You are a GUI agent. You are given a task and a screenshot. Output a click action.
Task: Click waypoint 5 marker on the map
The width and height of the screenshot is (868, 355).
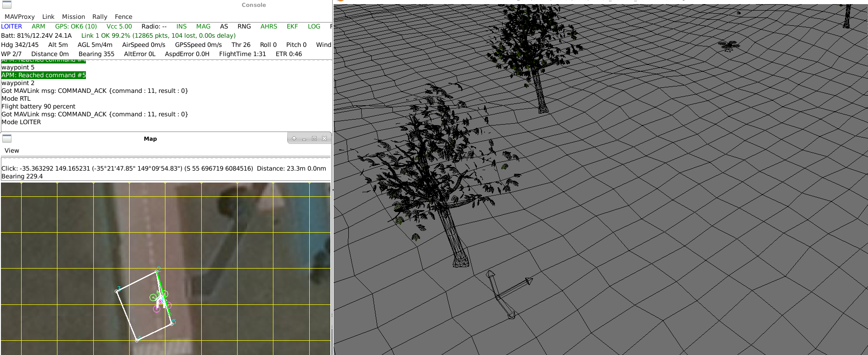click(x=172, y=323)
